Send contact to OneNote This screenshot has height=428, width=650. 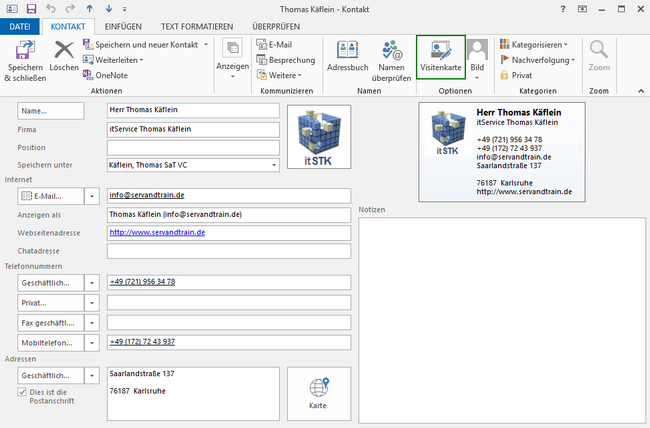coord(105,75)
